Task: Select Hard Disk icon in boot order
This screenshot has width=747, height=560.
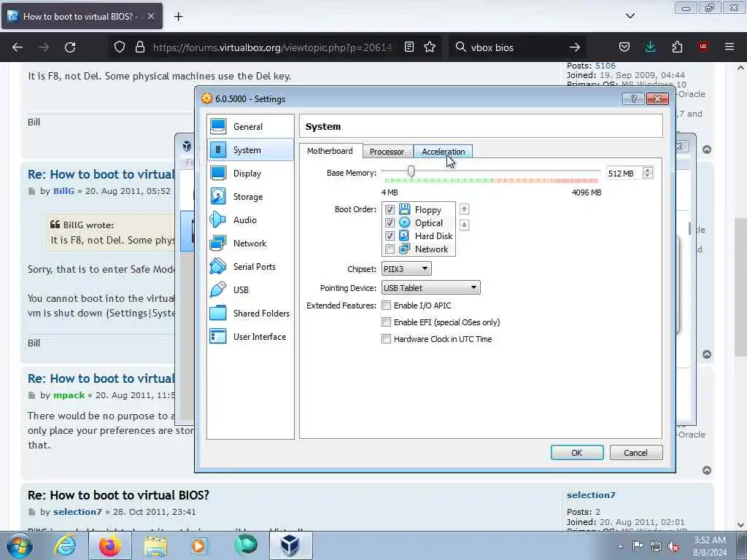Action: [x=404, y=236]
